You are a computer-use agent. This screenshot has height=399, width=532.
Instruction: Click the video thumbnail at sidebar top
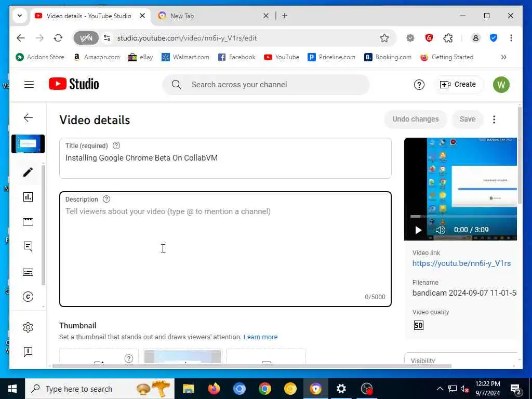click(28, 144)
